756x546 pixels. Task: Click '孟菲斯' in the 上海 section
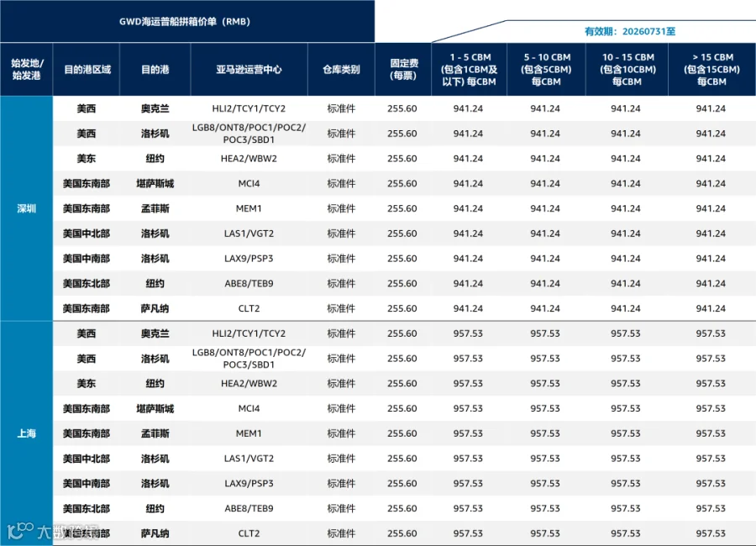155,433
